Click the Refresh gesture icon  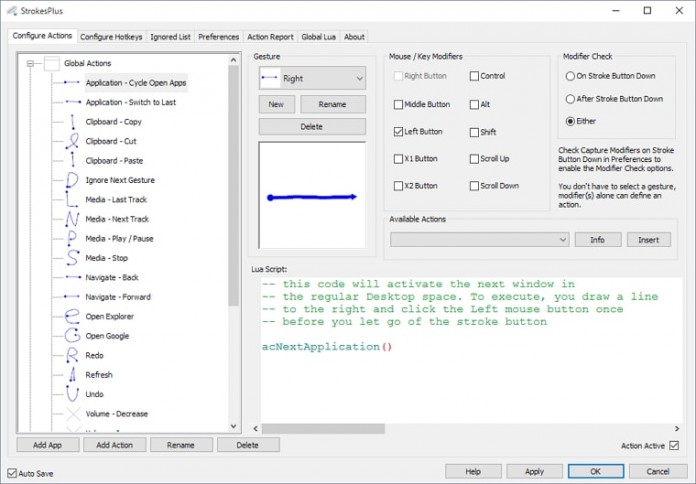coord(72,375)
